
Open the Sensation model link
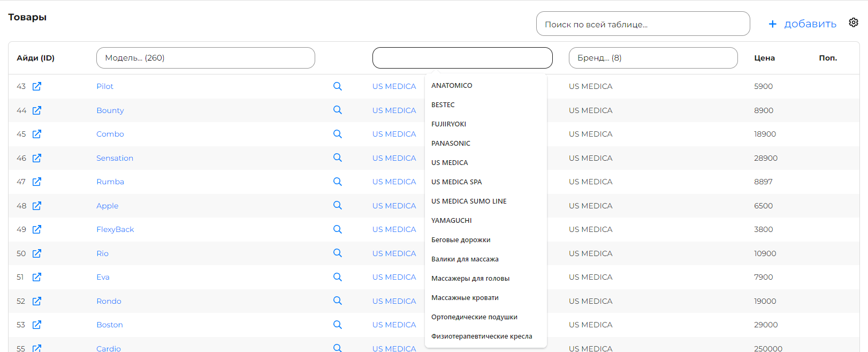115,158
